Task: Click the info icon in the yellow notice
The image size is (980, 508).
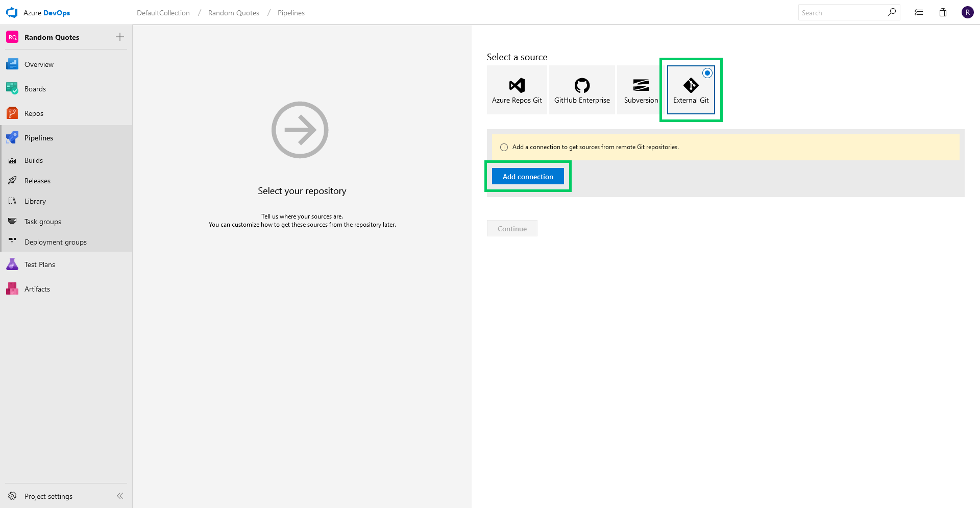Action: coord(504,148)
